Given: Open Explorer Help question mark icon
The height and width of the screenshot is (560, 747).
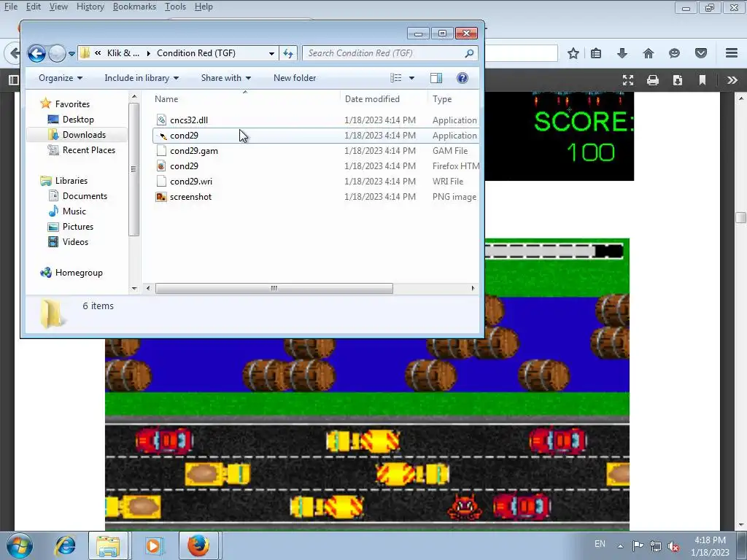Looking at the screenshot, I should coord(462,78).
